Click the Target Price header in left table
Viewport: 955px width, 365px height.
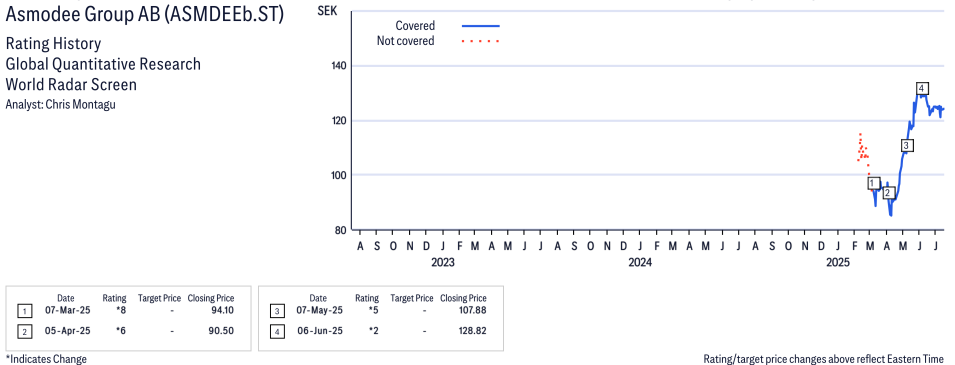click(x=160, y=298)
